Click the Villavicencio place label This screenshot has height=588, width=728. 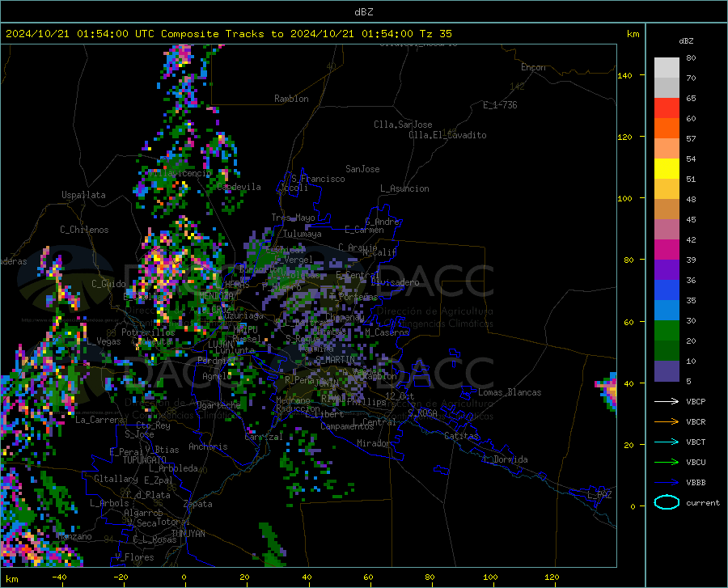coord(180,173)
